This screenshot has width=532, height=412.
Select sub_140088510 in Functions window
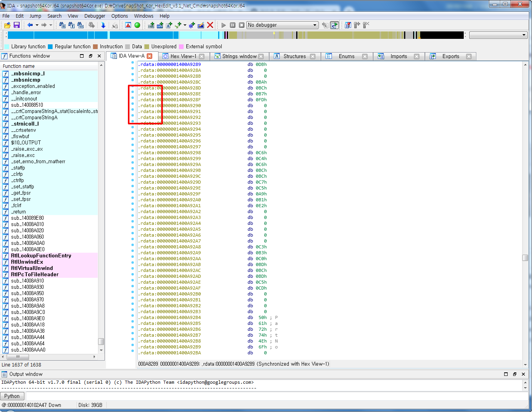click(27, 105)
